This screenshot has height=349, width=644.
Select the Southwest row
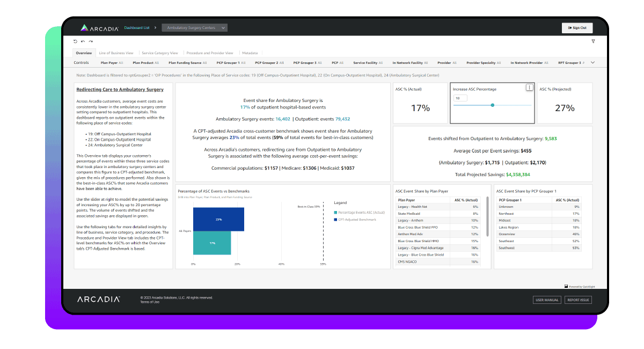[539, 248]
